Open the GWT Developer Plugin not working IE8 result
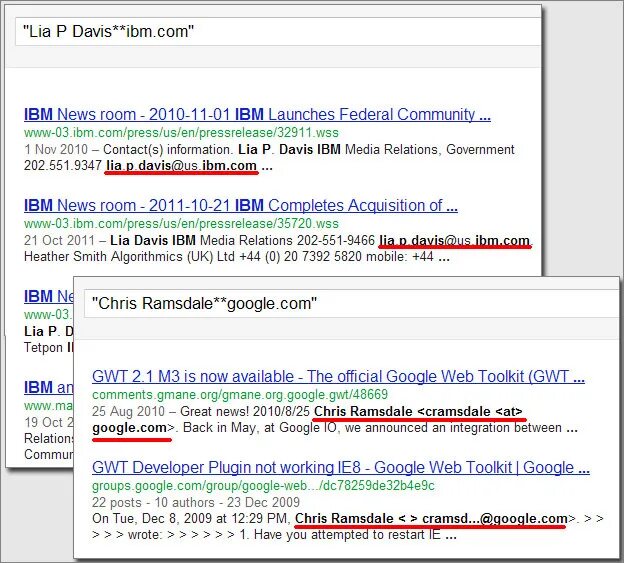 tap(341, 468)
